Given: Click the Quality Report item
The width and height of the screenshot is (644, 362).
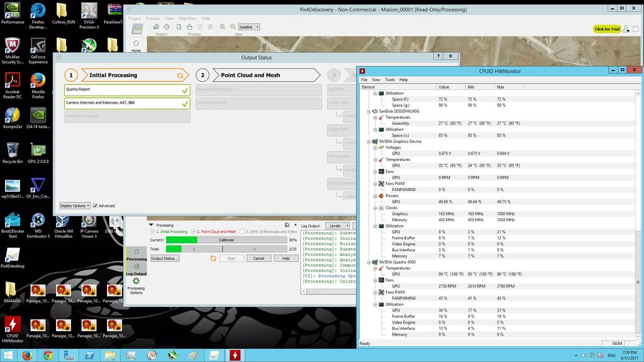Looking at the screenshot, I should (x=127, y=90).
